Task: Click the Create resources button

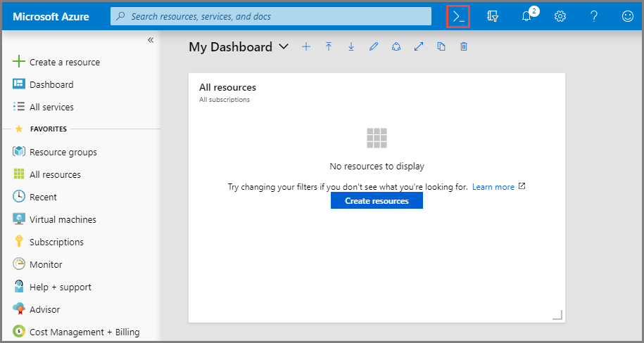Action: click(x=377, y=200)
